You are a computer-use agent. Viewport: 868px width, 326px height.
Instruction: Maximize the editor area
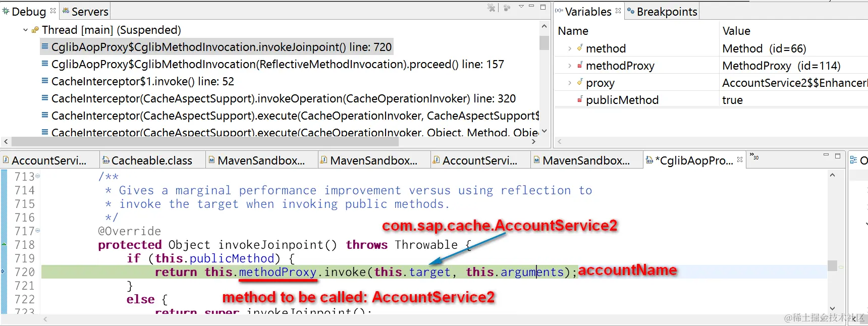click(x=838, y=156)
